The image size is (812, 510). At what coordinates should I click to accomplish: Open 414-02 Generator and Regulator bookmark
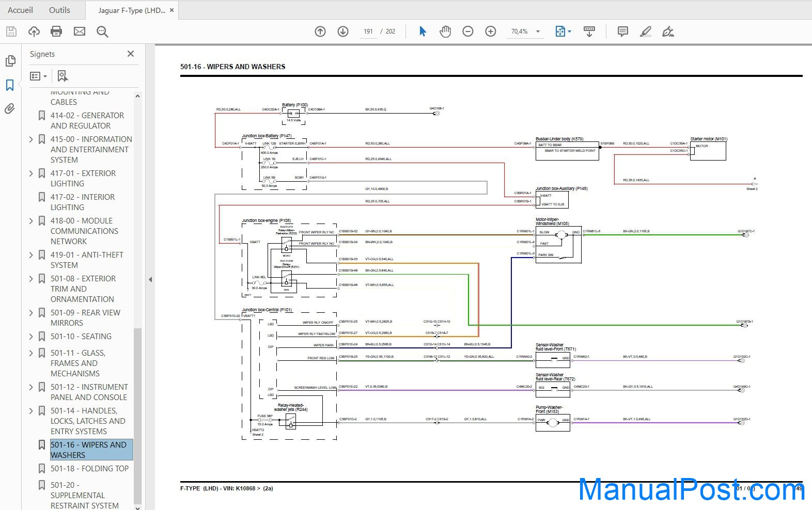(x=87, y=121)
